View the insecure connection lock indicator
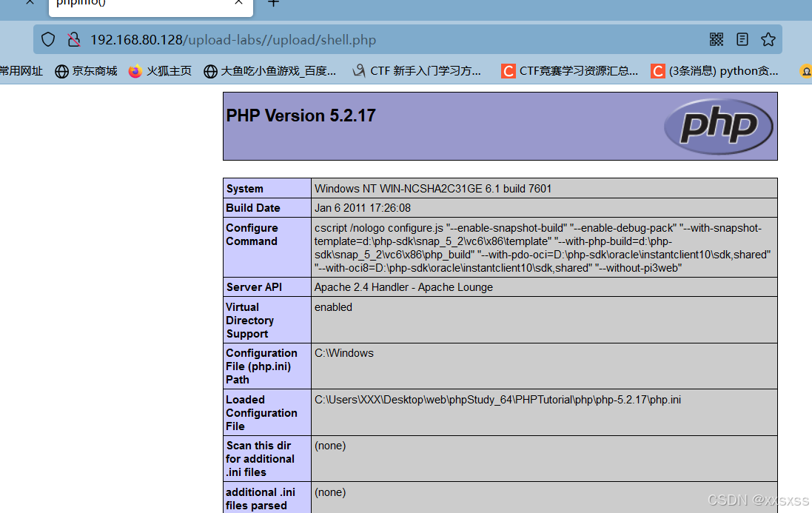 (x=72, y=39)
